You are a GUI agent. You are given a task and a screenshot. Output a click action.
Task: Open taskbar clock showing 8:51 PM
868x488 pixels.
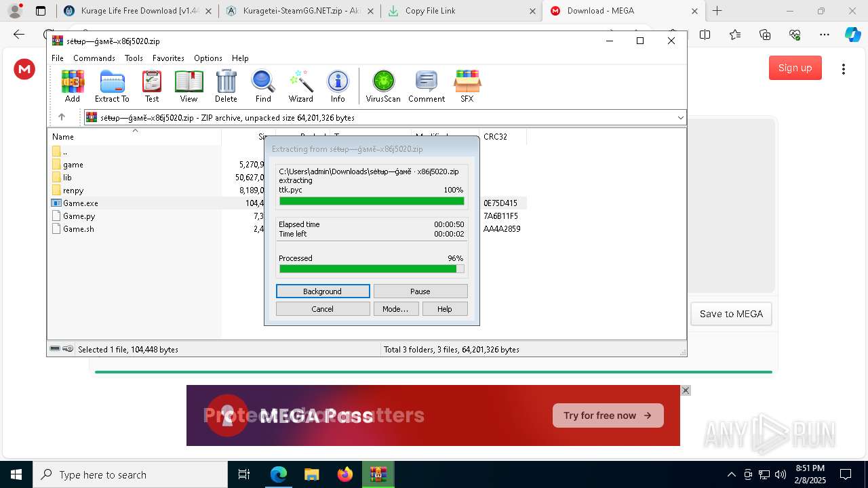(810, 474)
